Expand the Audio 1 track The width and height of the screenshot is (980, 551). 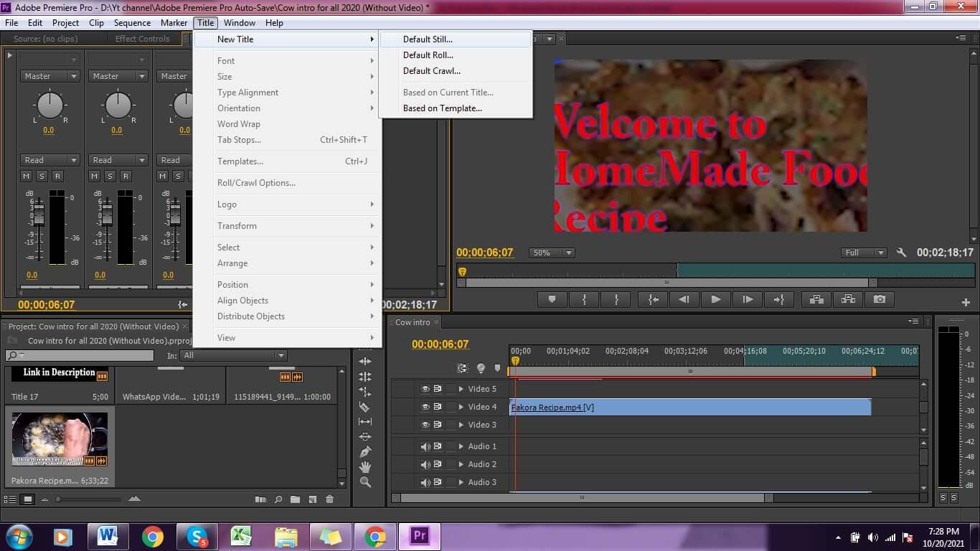pyautogui.click(x=461, y=446)
